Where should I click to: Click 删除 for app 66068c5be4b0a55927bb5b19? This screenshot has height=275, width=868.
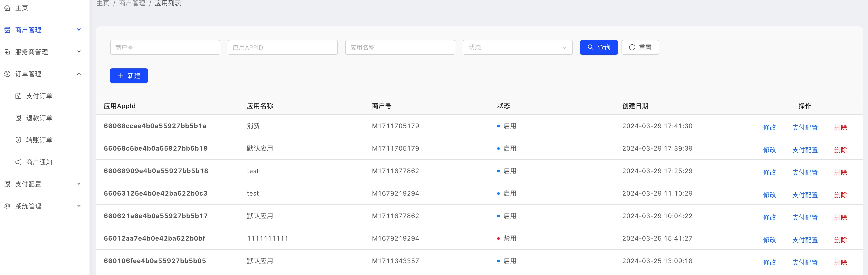pyautogui.click(x=840, y=150)
